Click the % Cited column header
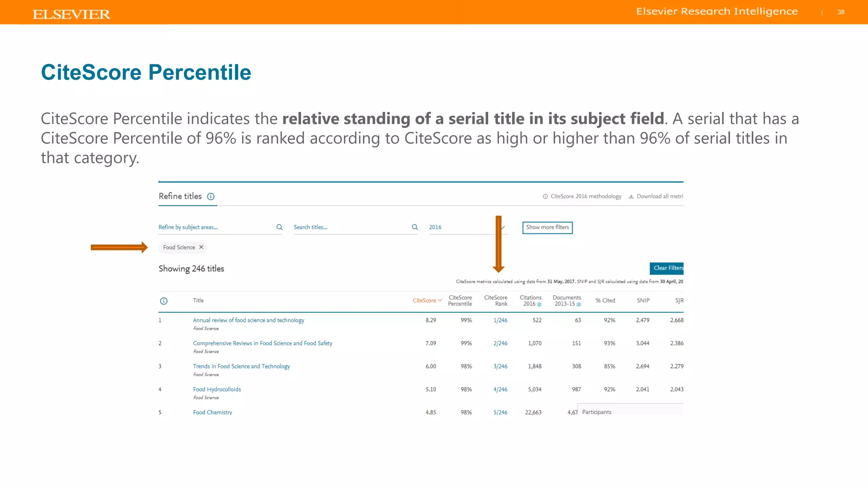This screenshot has height=488, width=868. (x=605, y=300)
